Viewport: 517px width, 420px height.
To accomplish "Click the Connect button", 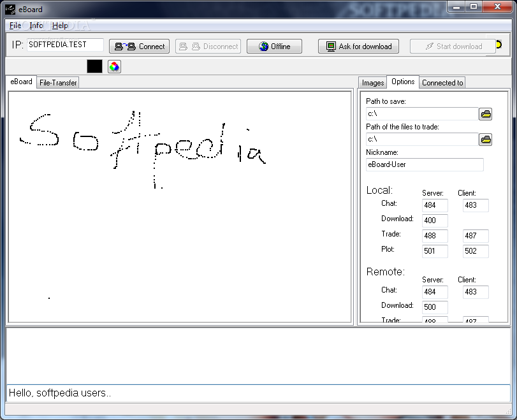I will coord(139,47).
